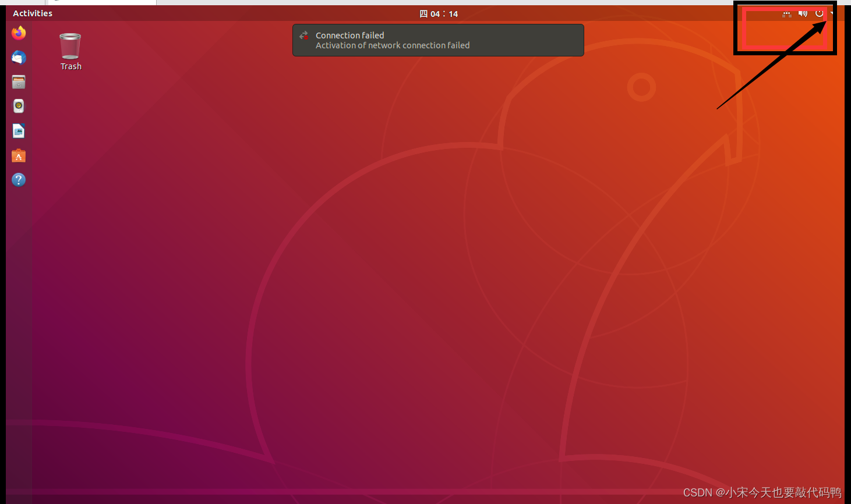Launch Thunderbird mail client

[x=18, y=58]
